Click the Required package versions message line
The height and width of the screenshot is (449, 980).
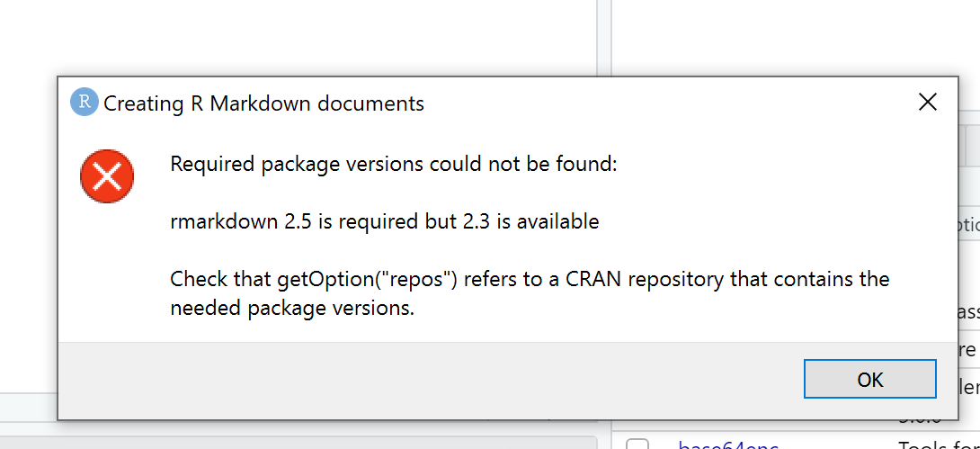(394, 165)
